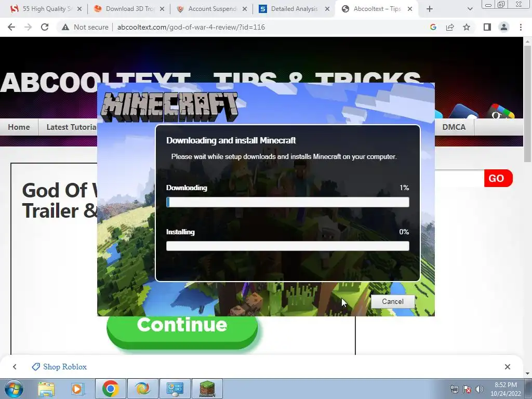This screenshot has height=399, width=532.
Task: Close the Shop Roblox ad bar
Action: click(507, 367)
